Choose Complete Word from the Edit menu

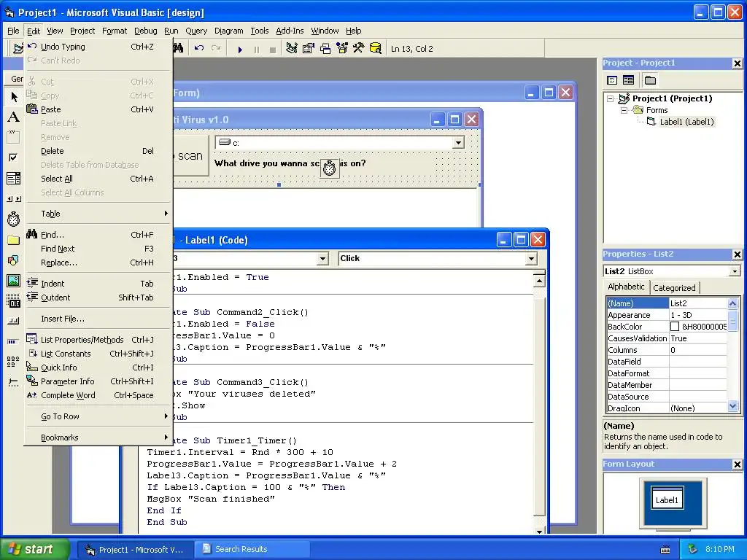(x=98, y=395)
